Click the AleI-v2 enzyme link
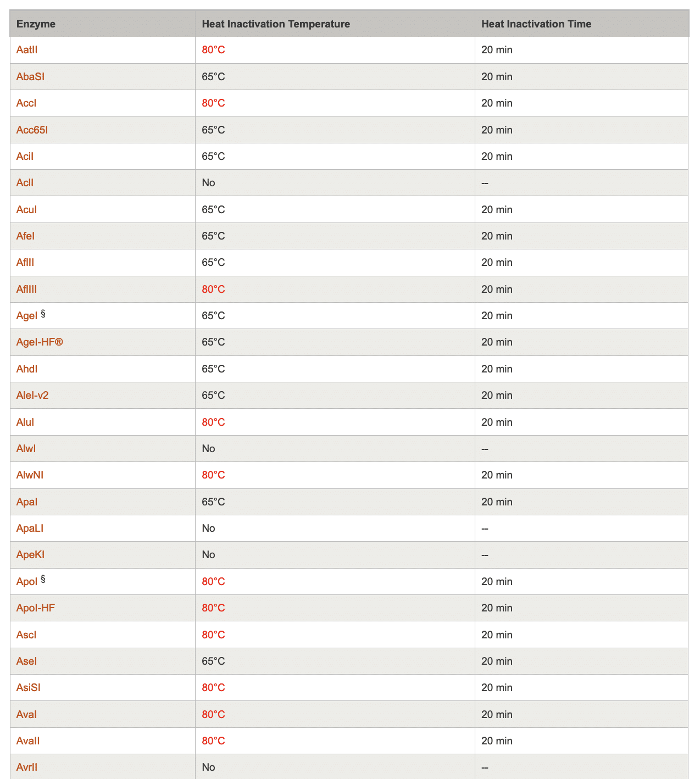Image resolution: width=700 pixels, height=779 pixels. pos(32,396)
